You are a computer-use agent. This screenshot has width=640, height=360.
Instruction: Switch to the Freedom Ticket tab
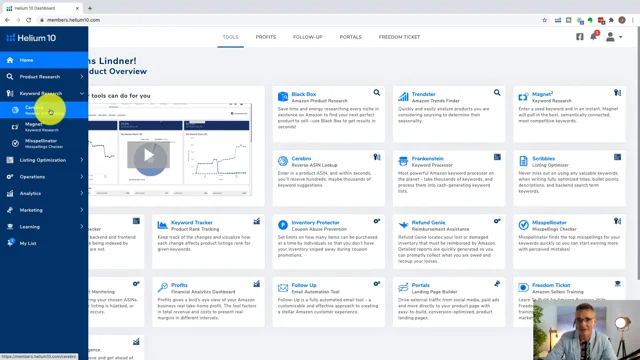(x=399, y=37)
